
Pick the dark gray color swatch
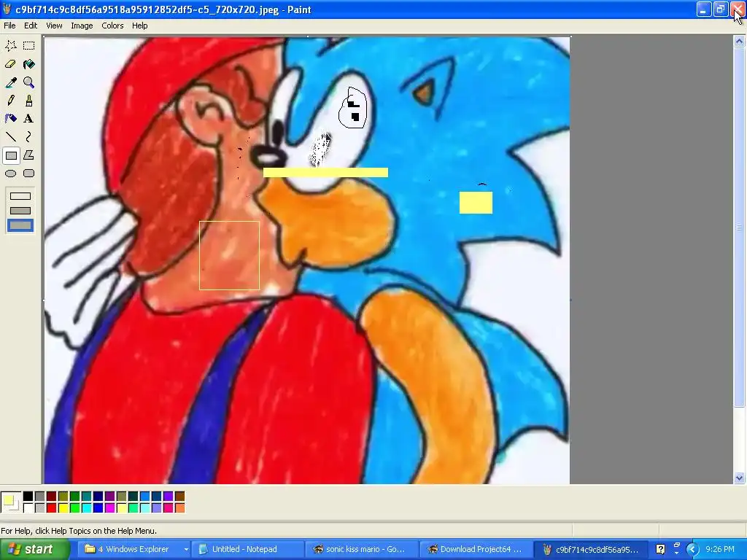click(39, 496)
